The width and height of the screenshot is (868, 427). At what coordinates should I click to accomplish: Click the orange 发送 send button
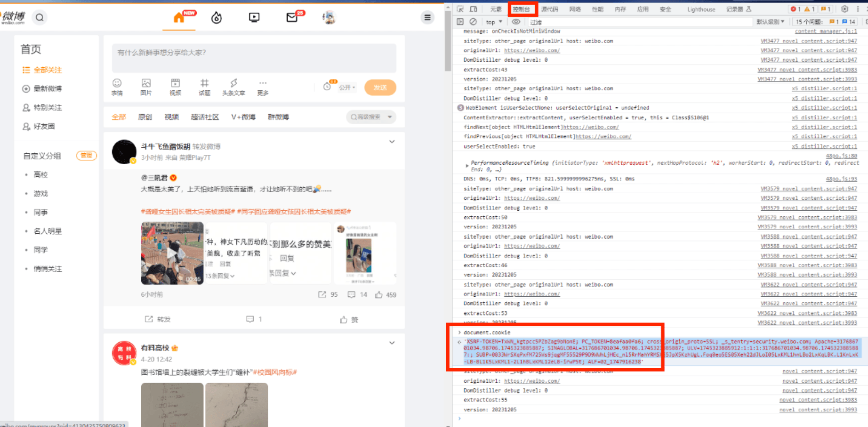click(380, 87)
